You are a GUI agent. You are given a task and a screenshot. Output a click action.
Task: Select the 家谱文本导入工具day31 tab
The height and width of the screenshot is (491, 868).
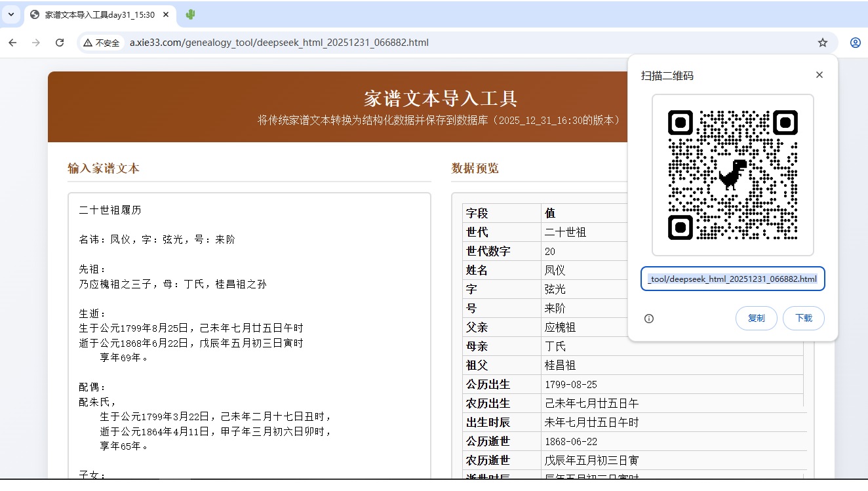coord(98,14)
